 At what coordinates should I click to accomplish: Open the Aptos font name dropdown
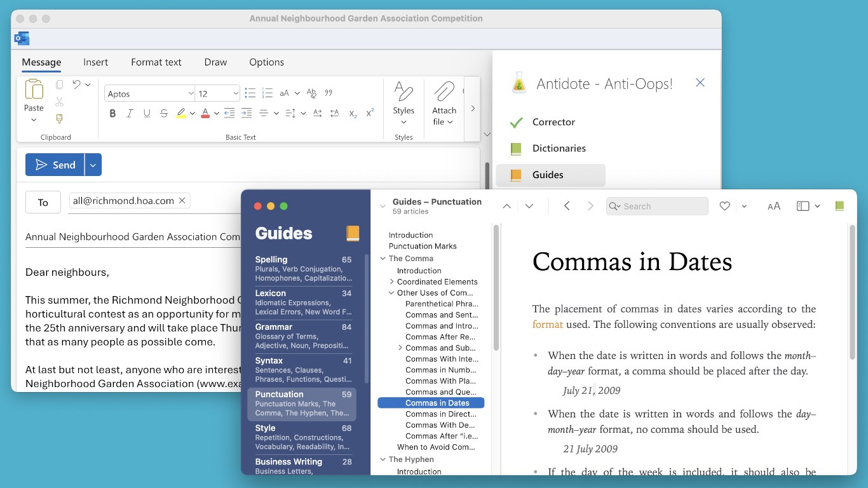pyautogui.click(x=191, y=93)
